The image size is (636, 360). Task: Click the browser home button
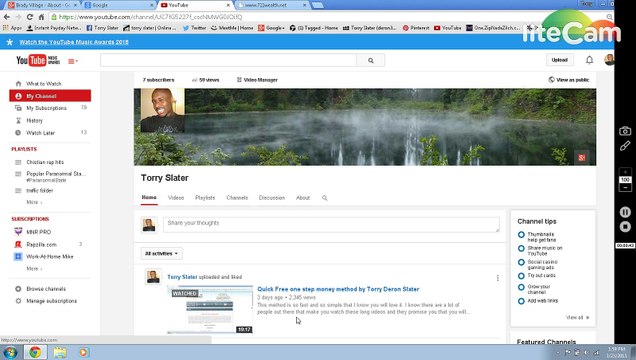click(x=41, y=17)
